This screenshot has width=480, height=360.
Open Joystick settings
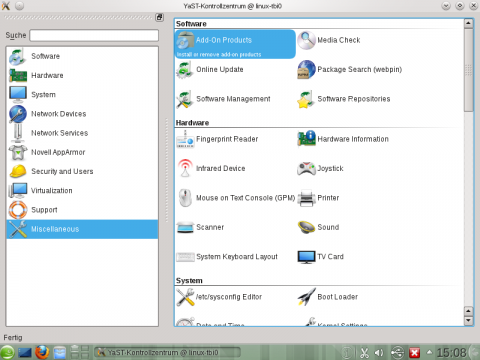tap(320, 169)
